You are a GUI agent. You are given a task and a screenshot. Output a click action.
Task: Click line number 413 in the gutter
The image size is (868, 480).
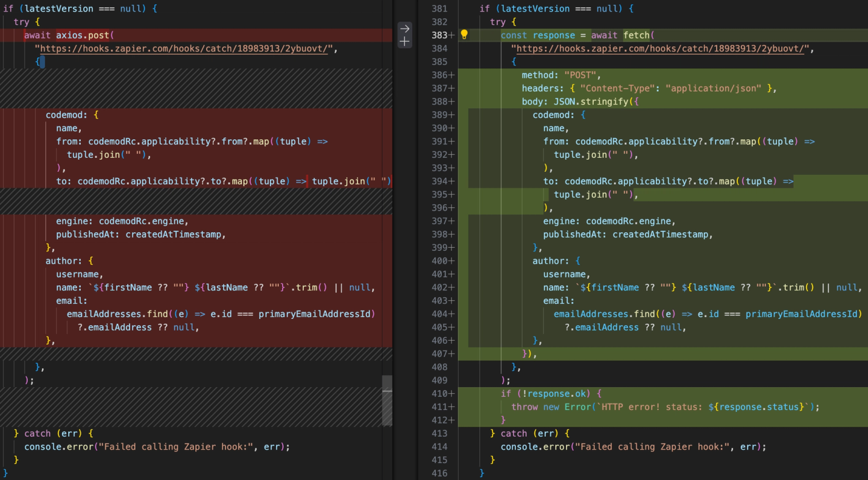(439, 434)
